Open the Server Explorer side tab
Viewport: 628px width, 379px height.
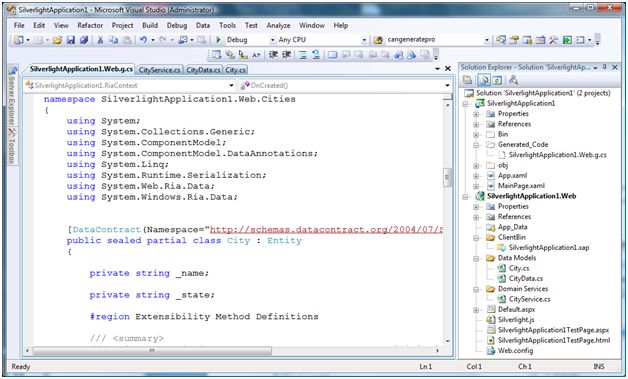(x=12, y=97)
